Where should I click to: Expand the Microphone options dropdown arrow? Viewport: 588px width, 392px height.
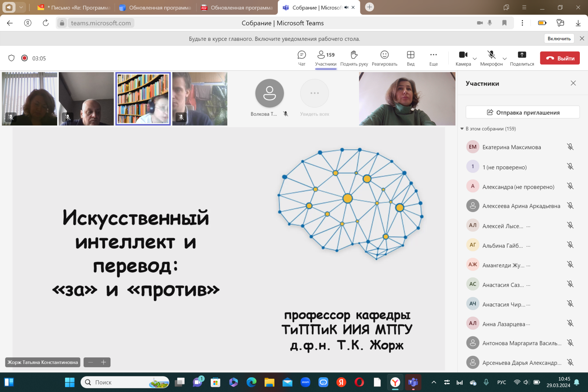505,59
